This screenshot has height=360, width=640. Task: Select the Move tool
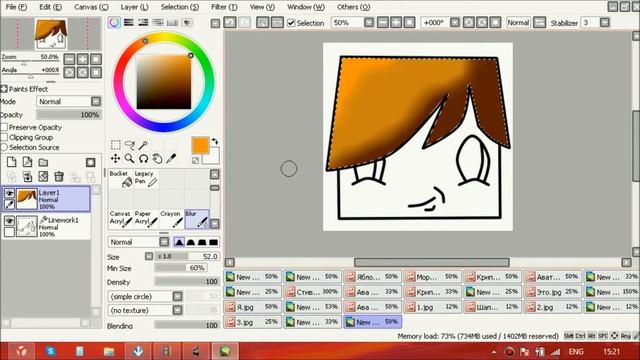pos(116,158)
